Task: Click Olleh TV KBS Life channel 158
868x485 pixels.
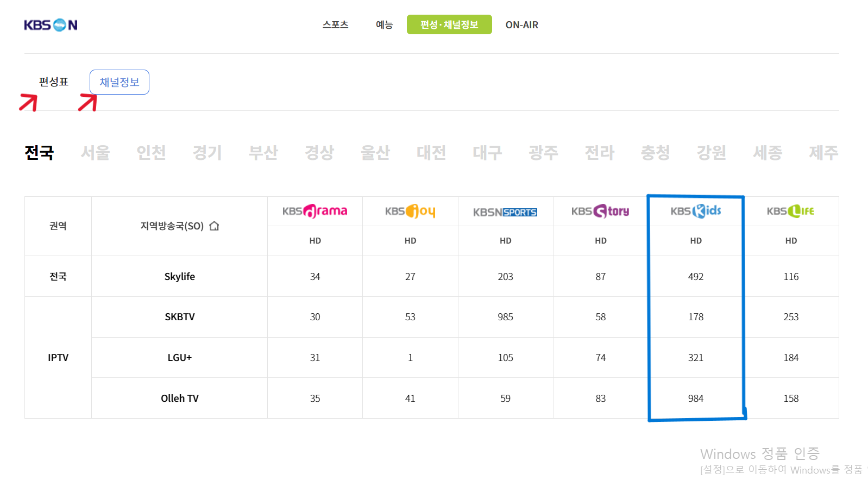Action: click(x=791, y=398)
